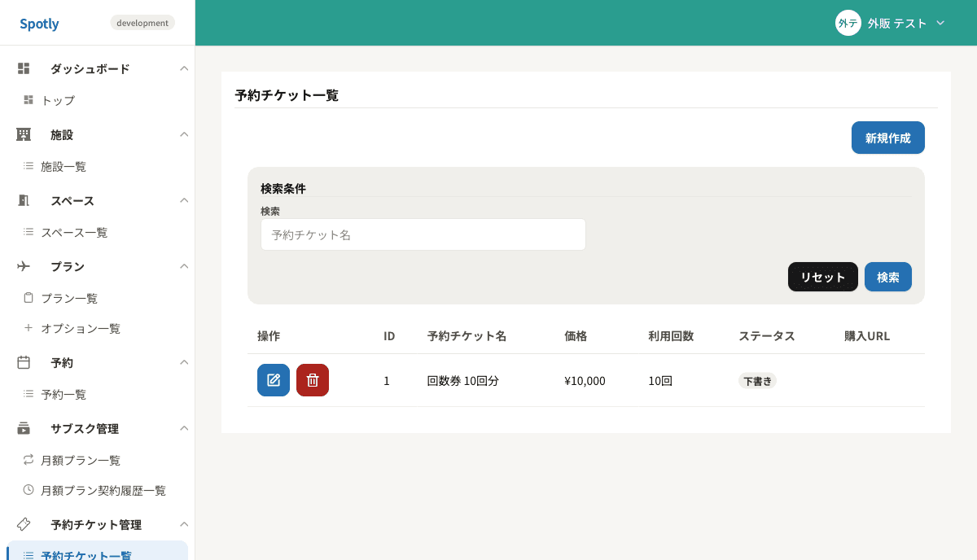
Task: Click the blue edit ticket icon button
Action: pyautogui.click(x=274, y=380)
